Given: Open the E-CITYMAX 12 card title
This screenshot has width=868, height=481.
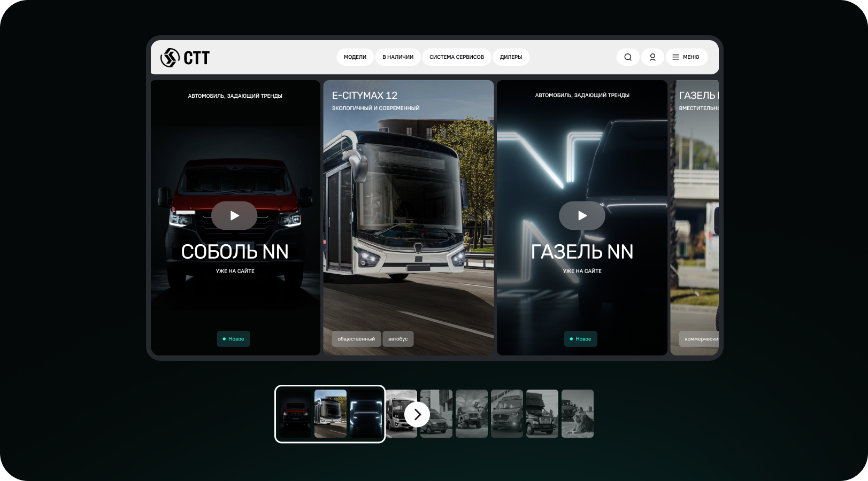Looking at the screenshot, I should [365, 96].
